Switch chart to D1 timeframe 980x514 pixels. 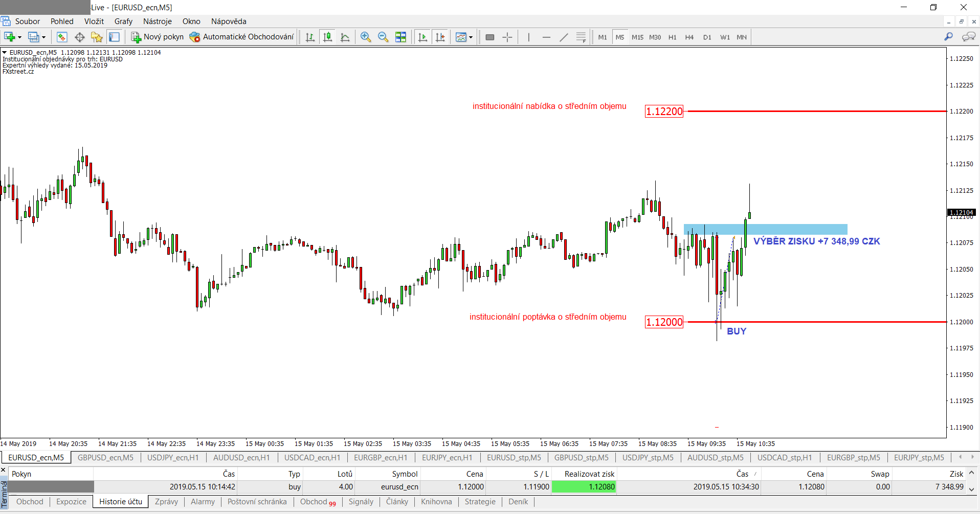point(707,37)
